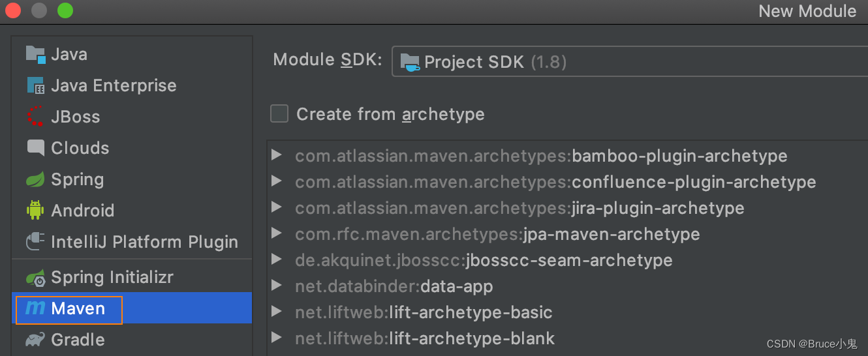Click the green maximize window button
Viewport: 868px width, 356px height.
coord(65,10)
